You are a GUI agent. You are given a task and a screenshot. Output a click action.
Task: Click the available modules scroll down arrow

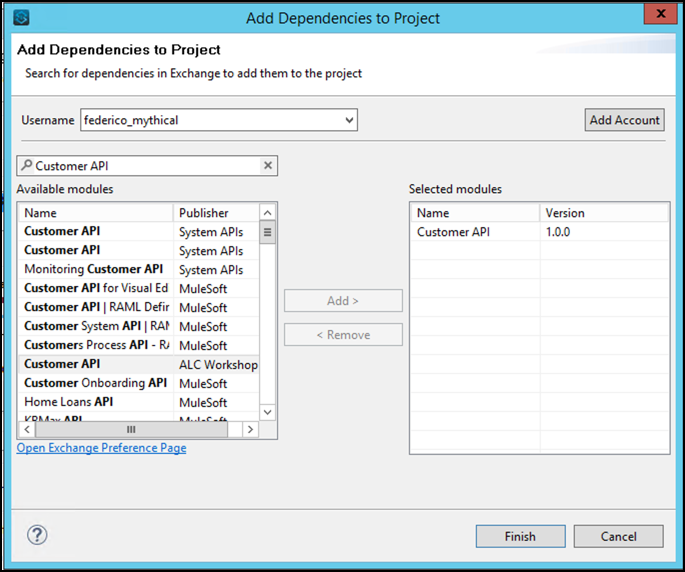(267, 412)
